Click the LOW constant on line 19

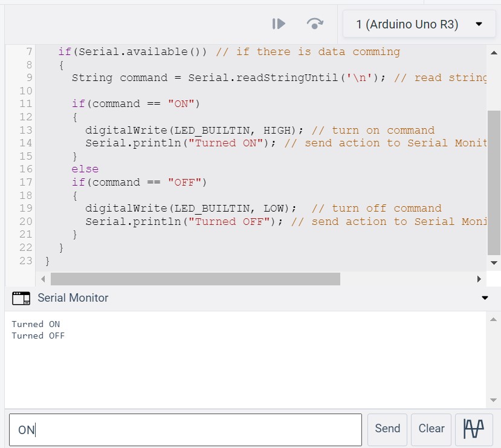coord(274,209)
